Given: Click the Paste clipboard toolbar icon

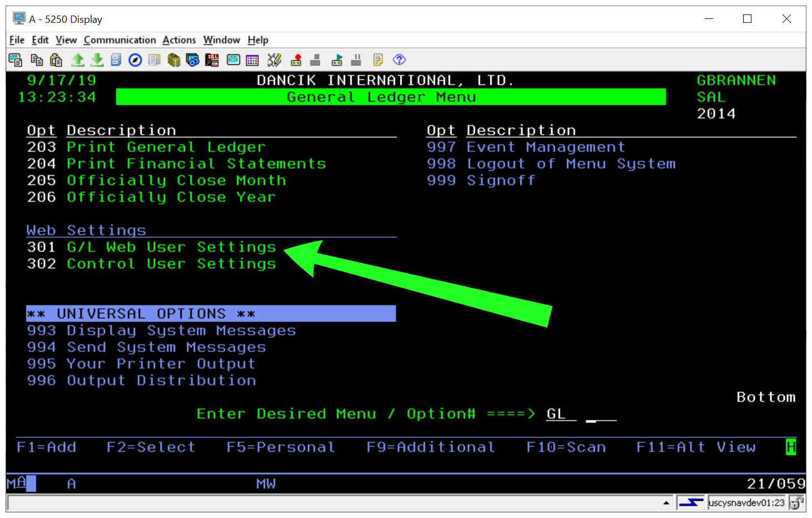Looking at the screenshot, I should click(56, 60).
